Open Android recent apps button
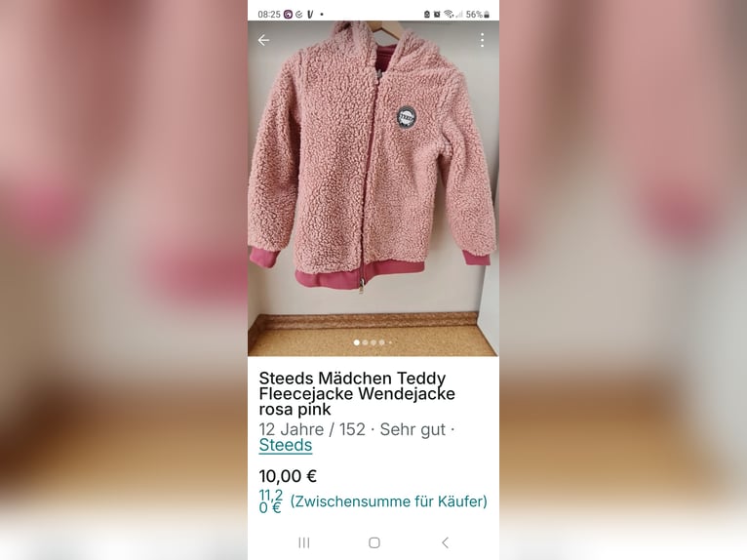Screen dimensions: 747x560 point(304,542)
